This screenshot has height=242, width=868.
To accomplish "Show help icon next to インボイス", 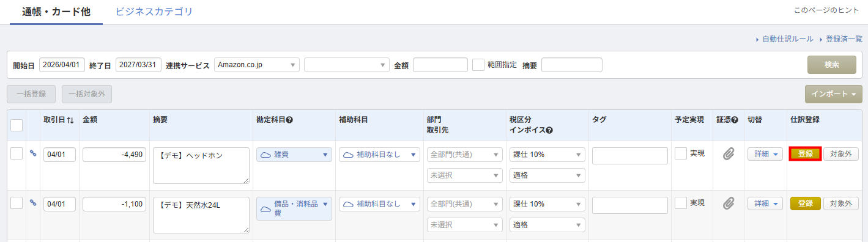I will [x=549, y=130].
